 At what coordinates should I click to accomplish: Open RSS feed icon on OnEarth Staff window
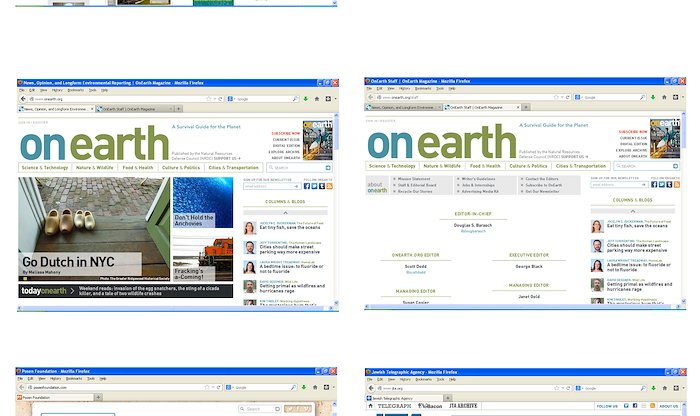(x=677, y=184)
